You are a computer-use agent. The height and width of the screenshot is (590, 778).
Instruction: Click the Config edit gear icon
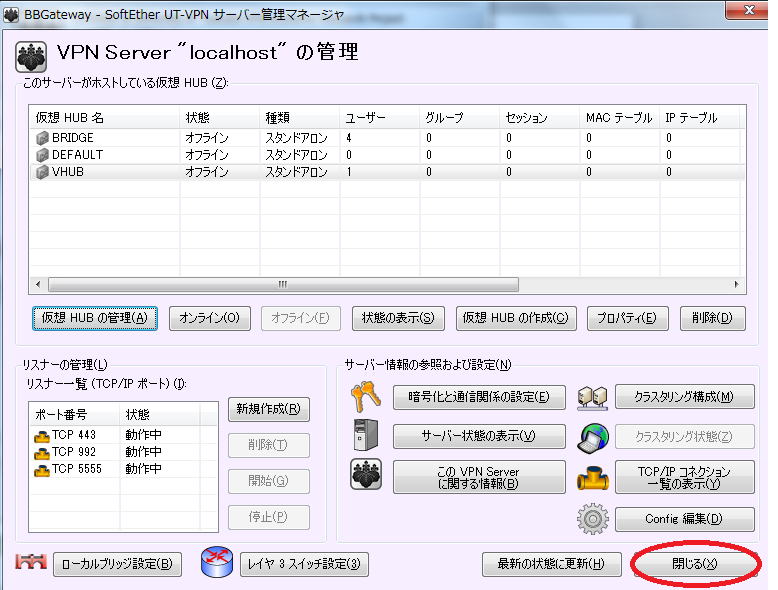pos(592,519)
